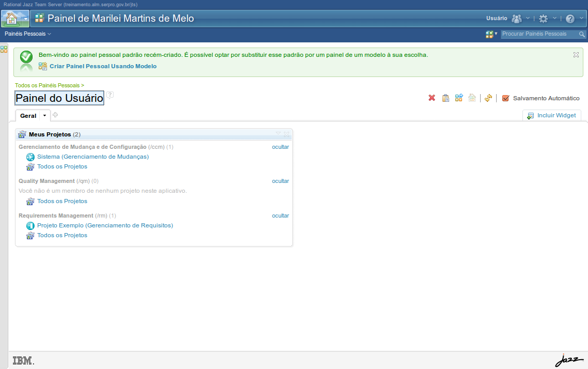
Task: Open Projeto Exemplo (Gerenciamento de Requisitos)
Action: point(105,225)
